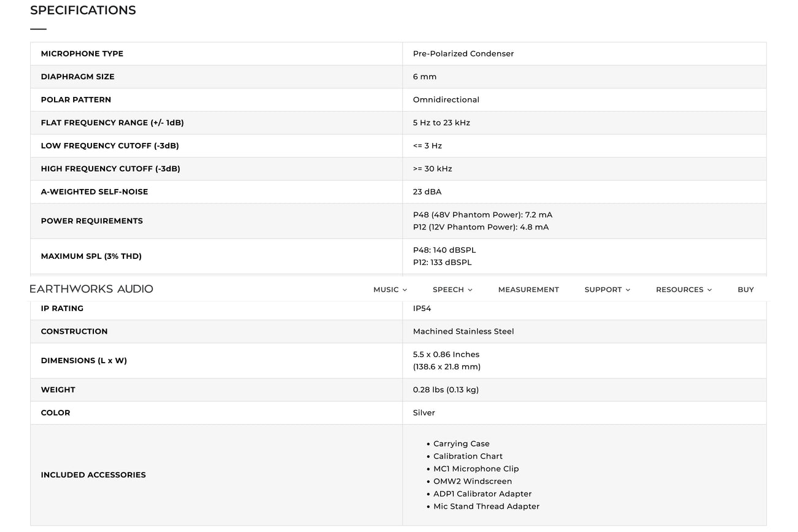Viewport: 798px width, 532px height.
Task: Click the IP RATING table cell
Action: pos(62,309)
